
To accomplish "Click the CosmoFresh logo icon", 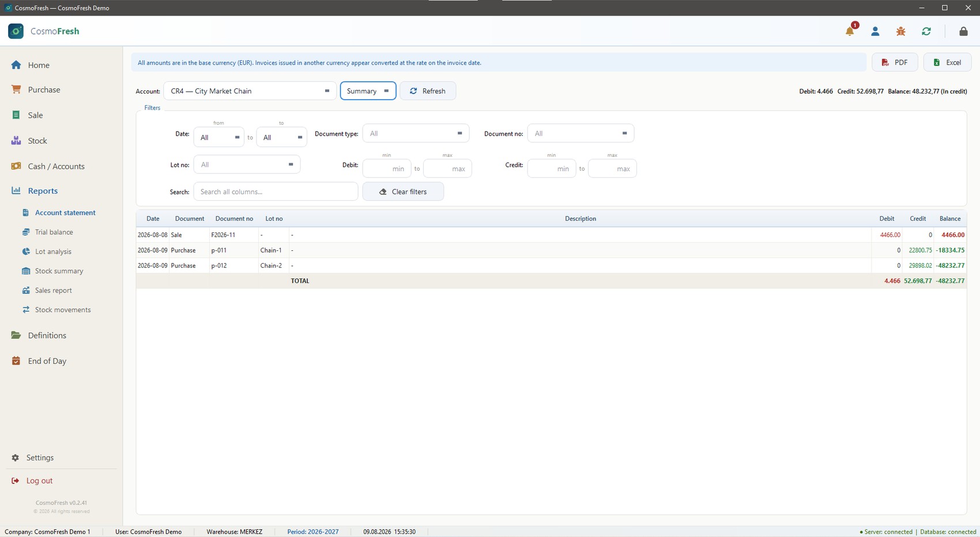I will pos(16,31).
